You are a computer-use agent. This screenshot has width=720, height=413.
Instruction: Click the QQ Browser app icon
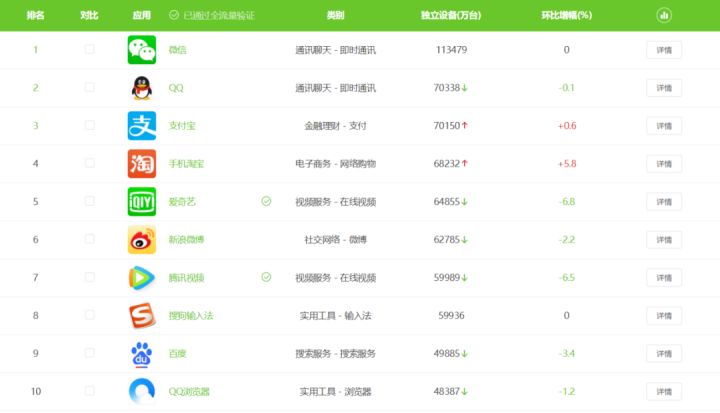pyautogui.click(x=141, y=391)
